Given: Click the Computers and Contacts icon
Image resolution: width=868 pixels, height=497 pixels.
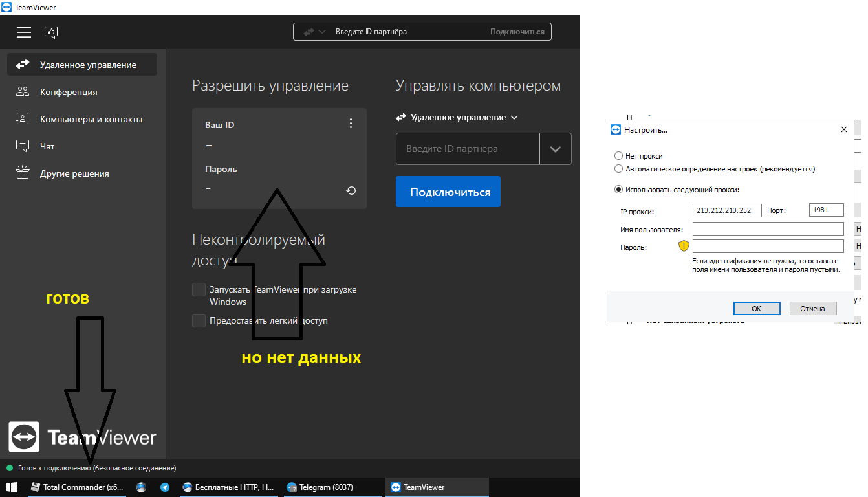Looking at the screenshot, I should point(23,119).
